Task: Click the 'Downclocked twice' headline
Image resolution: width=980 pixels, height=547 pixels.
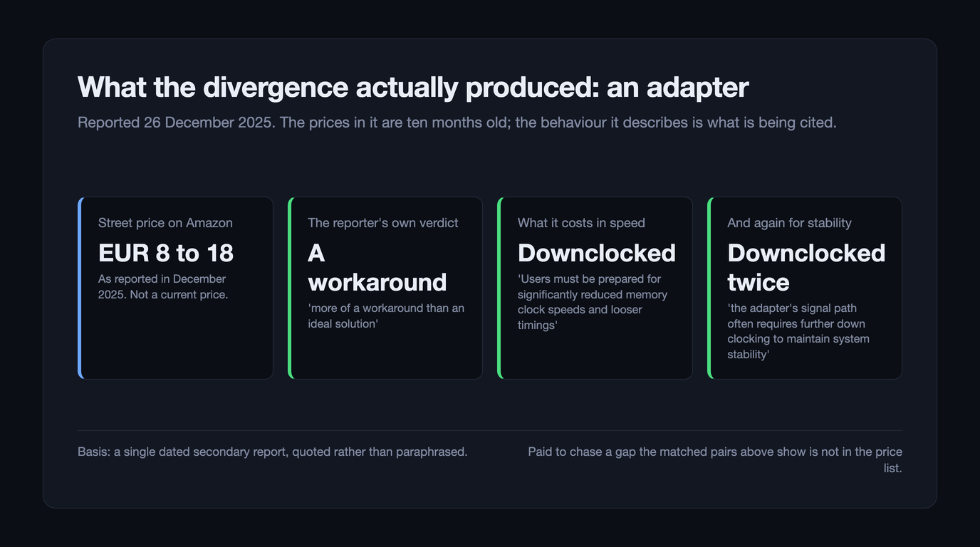Action: [x=806, y=268]
